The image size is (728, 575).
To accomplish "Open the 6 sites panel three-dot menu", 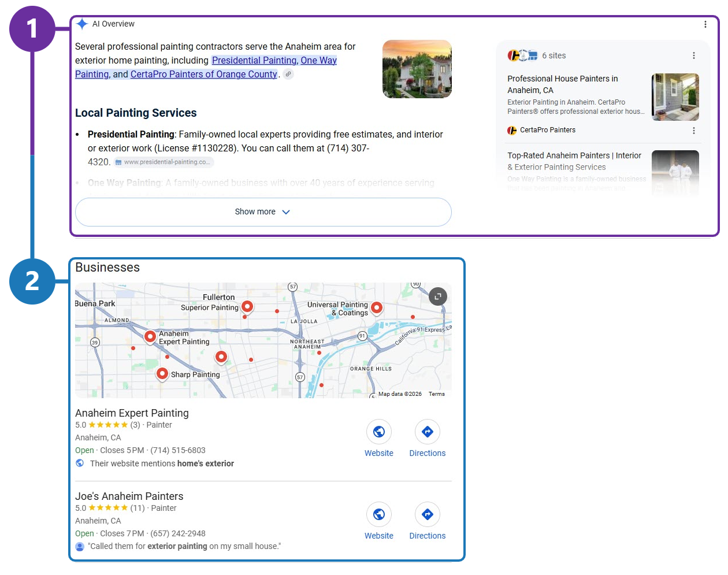I will click(x=693, y=55).
